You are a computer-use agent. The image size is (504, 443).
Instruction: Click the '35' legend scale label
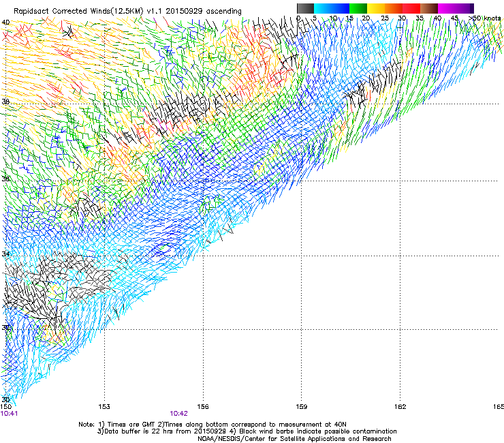tap(420, 18)
